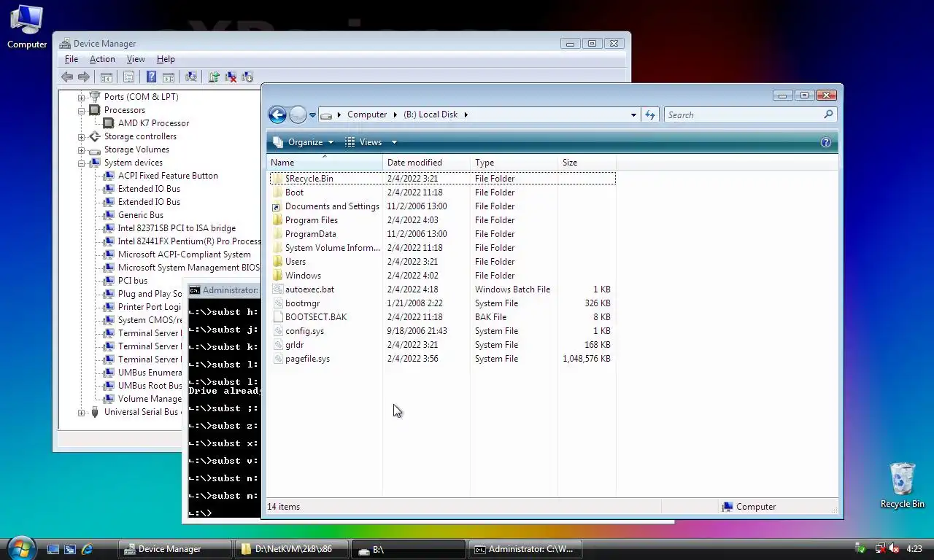Image resolution: width=934 pixels, height=560 pixels.
Task: Click Scan for hardware changes icon
Action: (191, 77)
